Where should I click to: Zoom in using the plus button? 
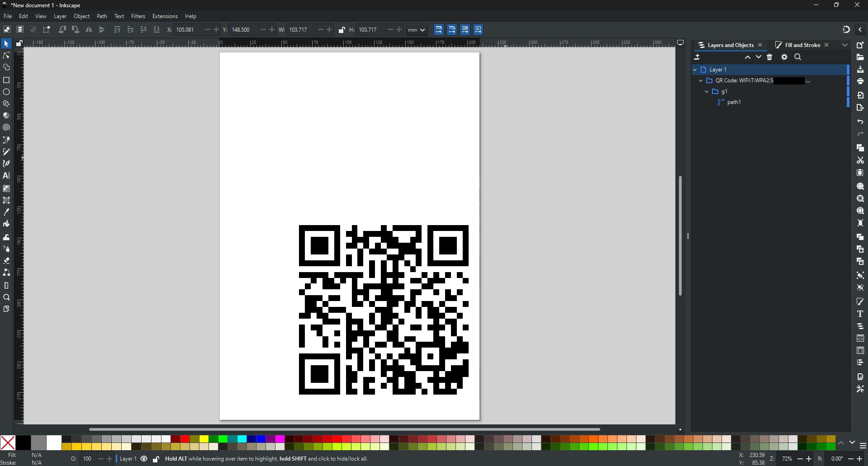coord(809,459)
